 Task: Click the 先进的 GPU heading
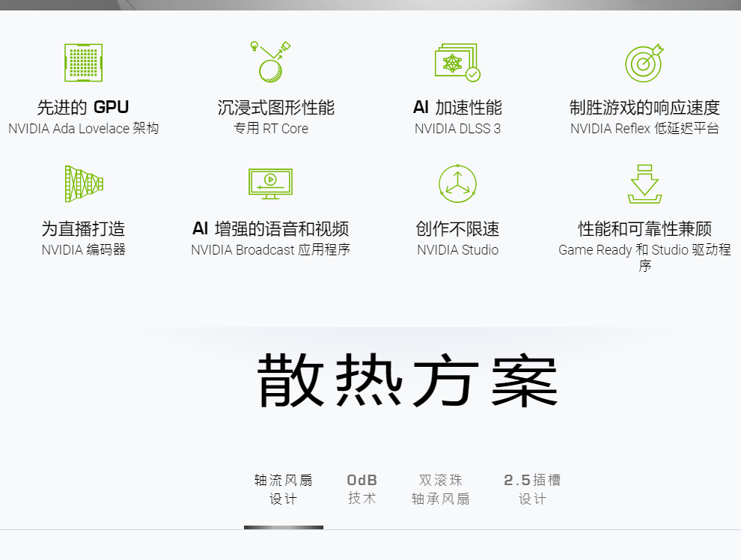coord(83,107)
